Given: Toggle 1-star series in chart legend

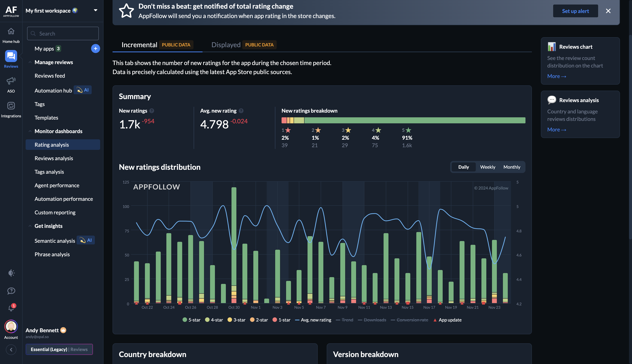Looking at the screenshot, I should click(282, 320).
